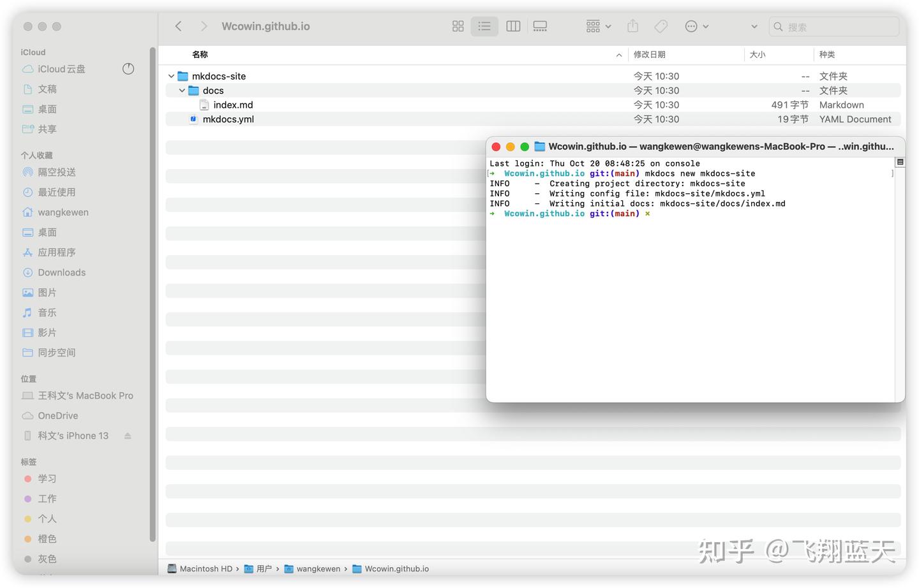Collapse the mkdocs-site folder
The height and width of the screenshot is (588, 919).
(171, 76)
